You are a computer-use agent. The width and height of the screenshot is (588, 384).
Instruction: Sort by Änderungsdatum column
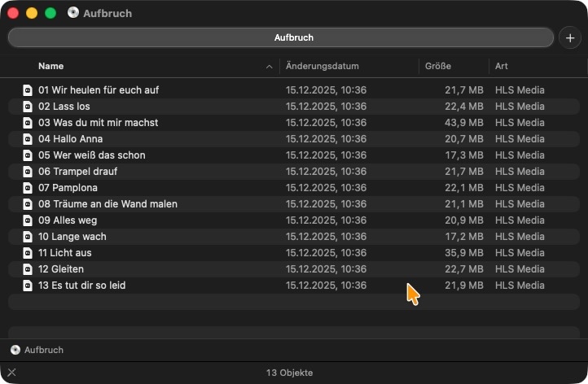click(323, 66)
